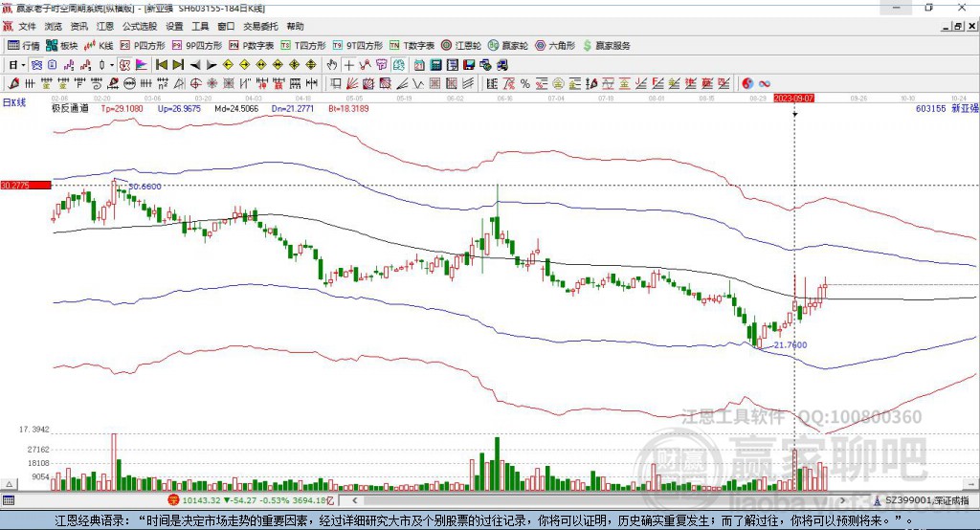Open the 9T四方形 tool
Image resolution: width=980 pixels, height=530 pixels.
coord(358,46)
